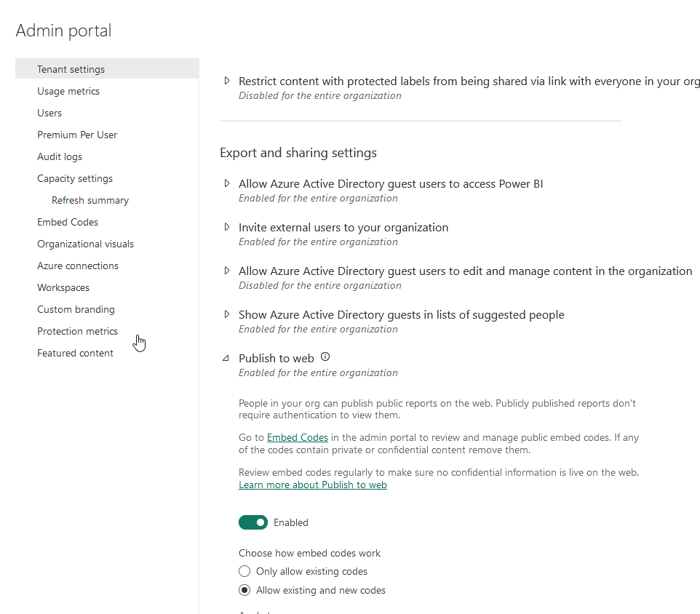This screenshot has width=700, height=614.
Task: Open Learn more about Publish to web
Action: pos(313,485)
